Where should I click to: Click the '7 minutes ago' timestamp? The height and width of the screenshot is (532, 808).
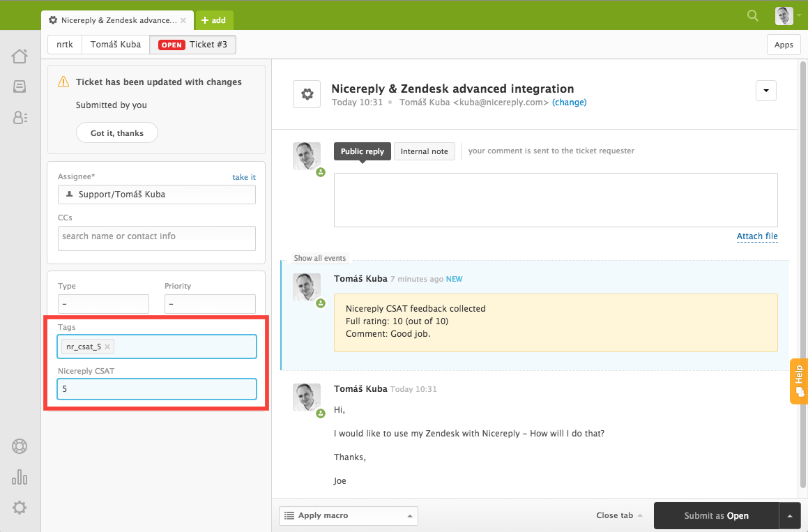[417, 279]
